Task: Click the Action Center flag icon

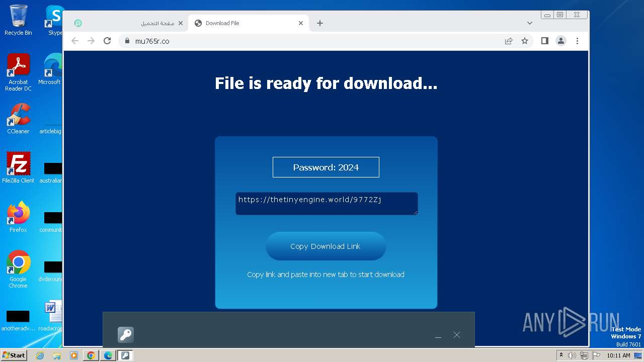Action: [596, 355]
